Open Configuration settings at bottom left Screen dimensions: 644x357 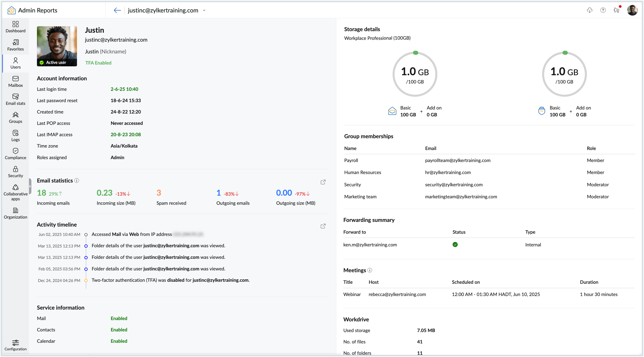16,345
